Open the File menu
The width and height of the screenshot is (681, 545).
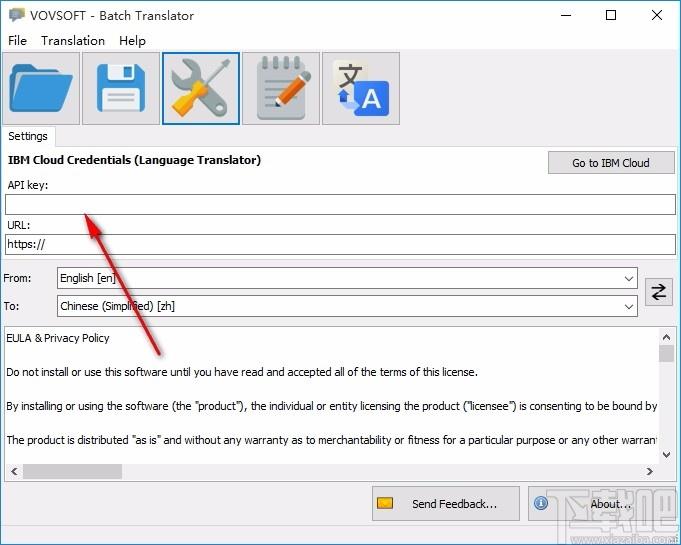17,41
